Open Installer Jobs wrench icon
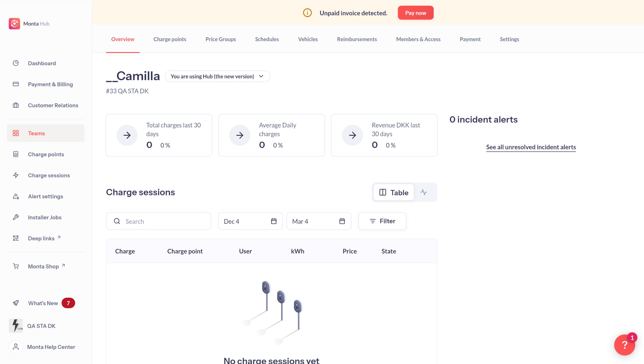The width and height of the screenshot is (644, 364). [x=16, y=217]
